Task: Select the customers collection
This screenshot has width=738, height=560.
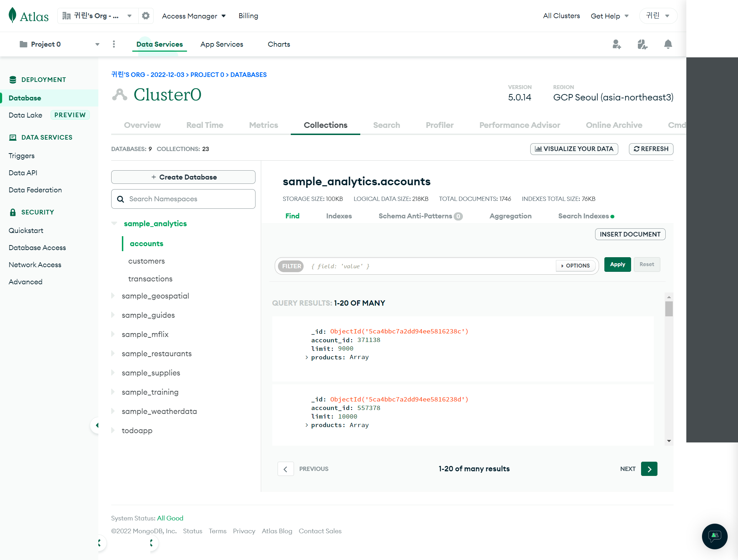Action: tap(146, 261)
